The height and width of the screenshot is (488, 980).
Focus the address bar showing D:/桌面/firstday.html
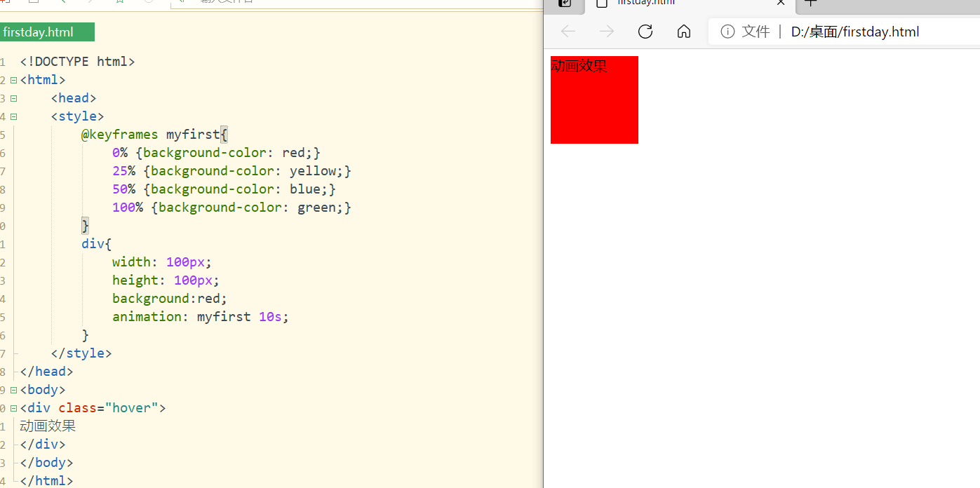pos(854,32)
